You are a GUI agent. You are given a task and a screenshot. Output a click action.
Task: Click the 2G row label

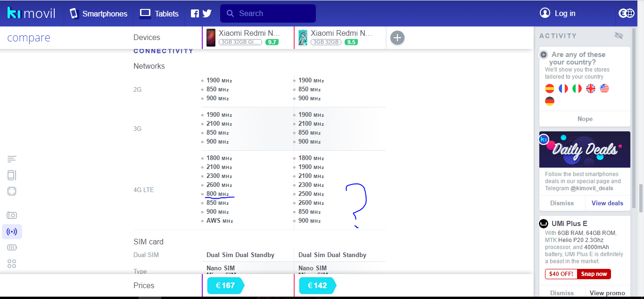(x=138, y=89)
